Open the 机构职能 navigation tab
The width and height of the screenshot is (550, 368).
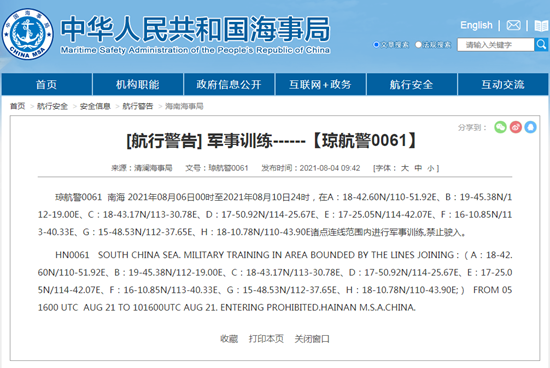point(138,84)
